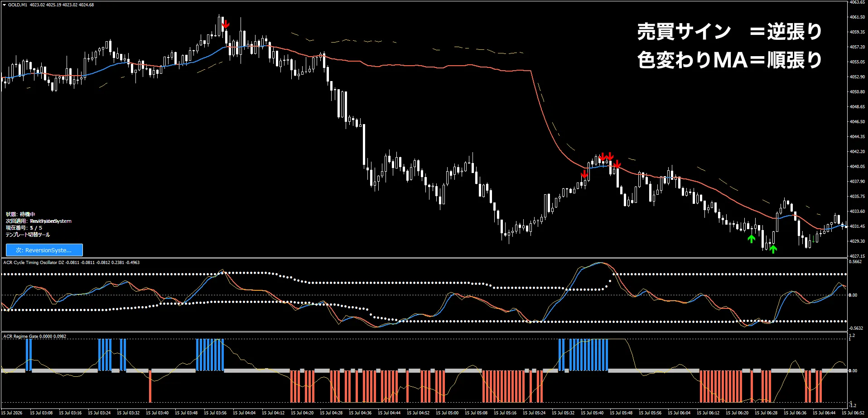Select the 15 Jul 03:56 time axis marker
Screen dimensions: 868x418
point(215,413)
